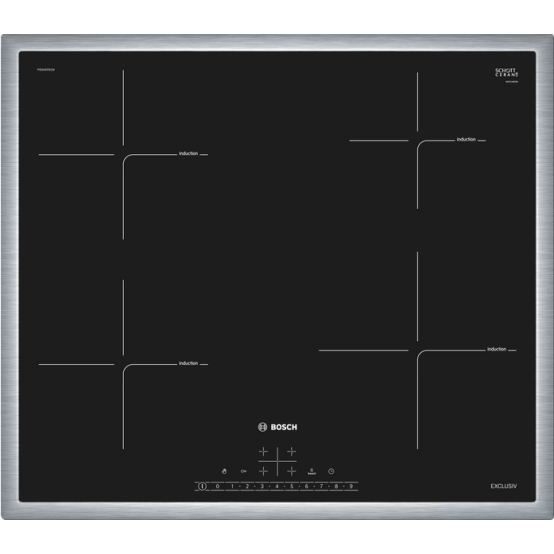Image resolution: width=554 pixels, height=554 pixels.
Task: Click the rear-left zone induction label
Action: tap(188, 153)
